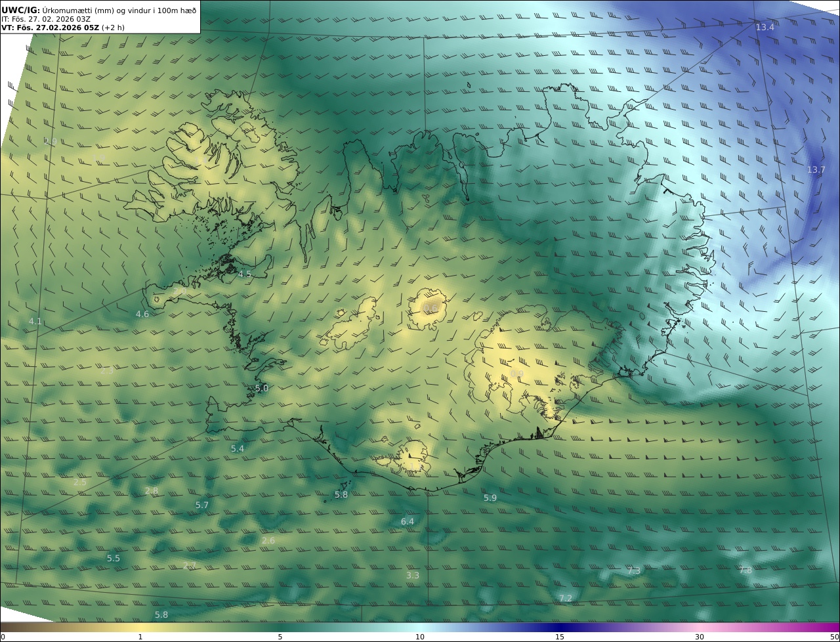Click the 4.6 value label on the map
The image size is (840, 642).
[142, 314]
